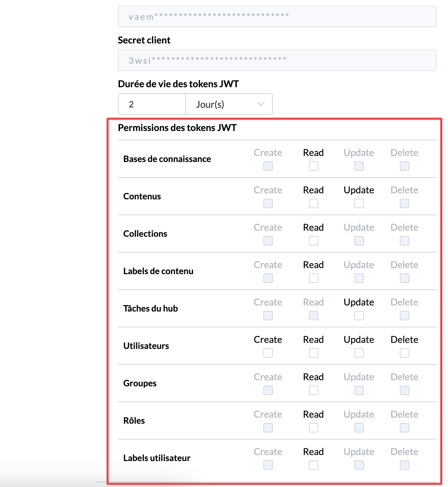Image resolution: width=448 pixels, height=487 pixels.
Task: Click disabled Delete checkbox for Labels utilisateur
Action: (x=404, y=465)
